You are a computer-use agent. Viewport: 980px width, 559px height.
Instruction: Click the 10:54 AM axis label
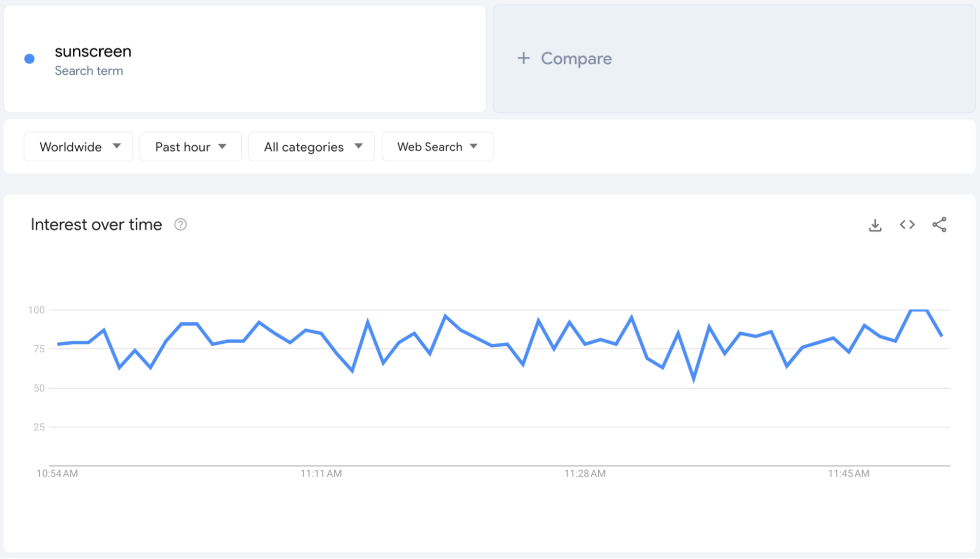[x=57, y=474]
